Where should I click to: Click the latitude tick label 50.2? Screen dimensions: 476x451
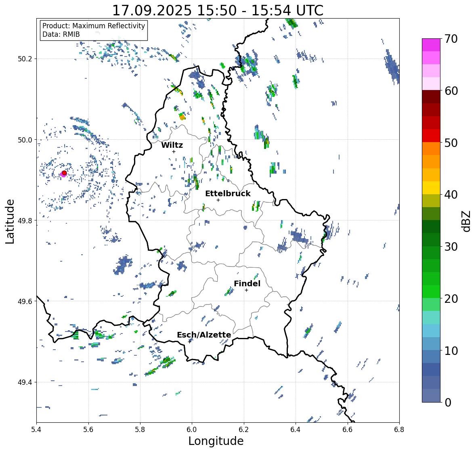(x=25, y=59)
